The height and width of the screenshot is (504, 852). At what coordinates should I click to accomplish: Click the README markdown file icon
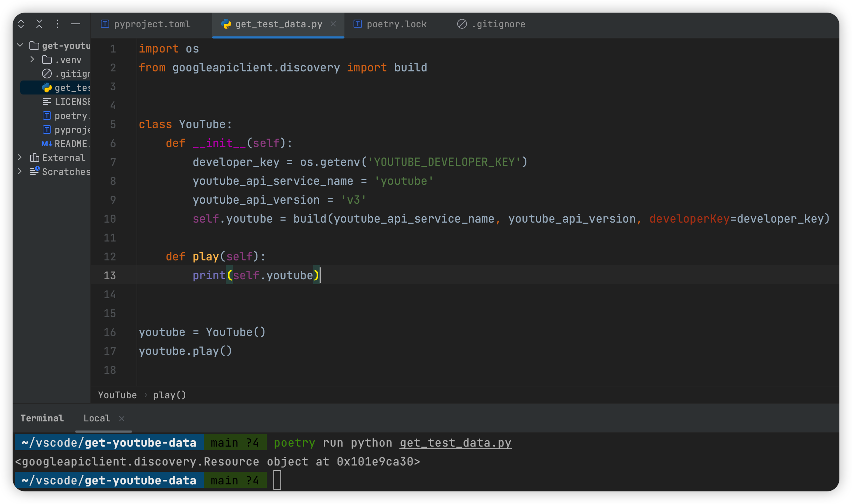pos(47,144)
